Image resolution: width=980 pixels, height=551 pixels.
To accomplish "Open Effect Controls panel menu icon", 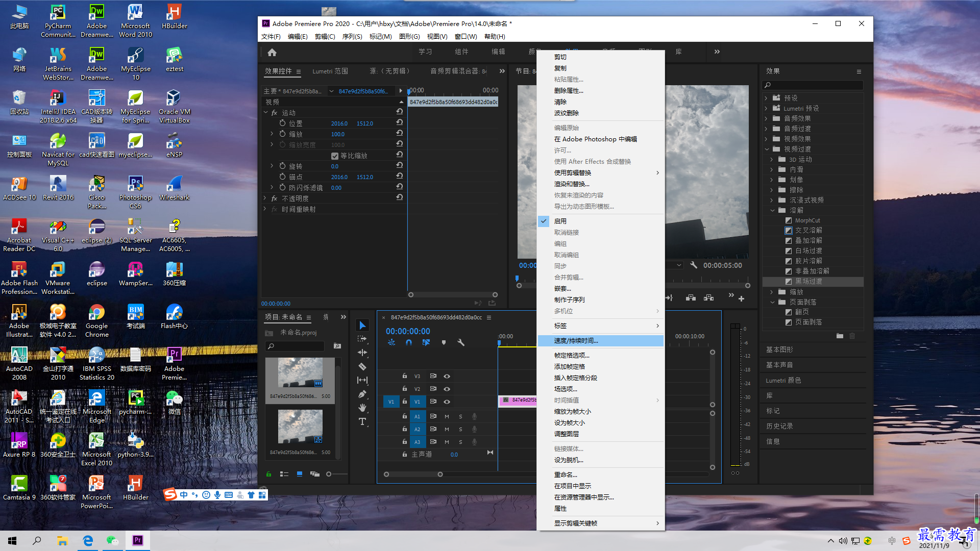I will tap(299, 71).
